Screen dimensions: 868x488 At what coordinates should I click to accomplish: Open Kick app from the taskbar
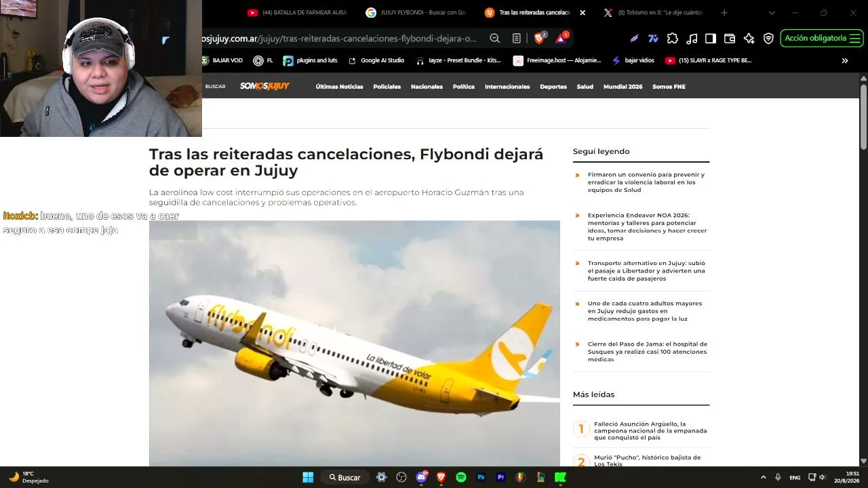tap(560, 477)
